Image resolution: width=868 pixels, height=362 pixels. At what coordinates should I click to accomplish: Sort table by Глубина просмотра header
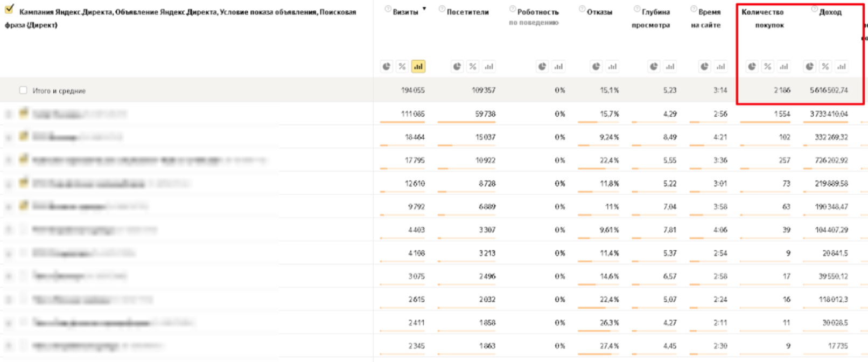tap(651, 18)
